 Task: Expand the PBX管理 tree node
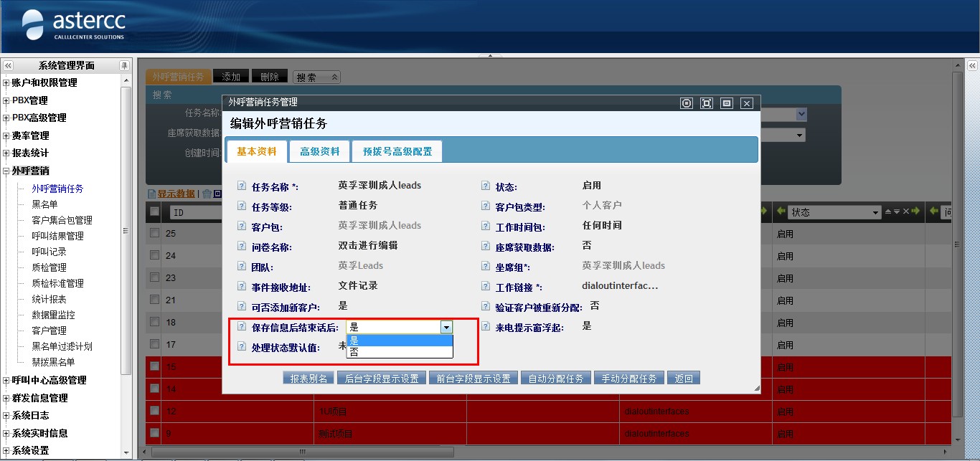point(6,100)
